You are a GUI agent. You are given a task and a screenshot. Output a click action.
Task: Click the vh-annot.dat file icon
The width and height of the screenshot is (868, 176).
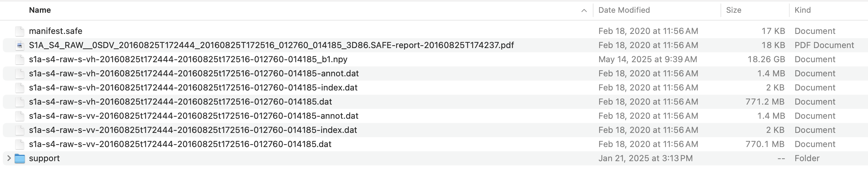20,74
